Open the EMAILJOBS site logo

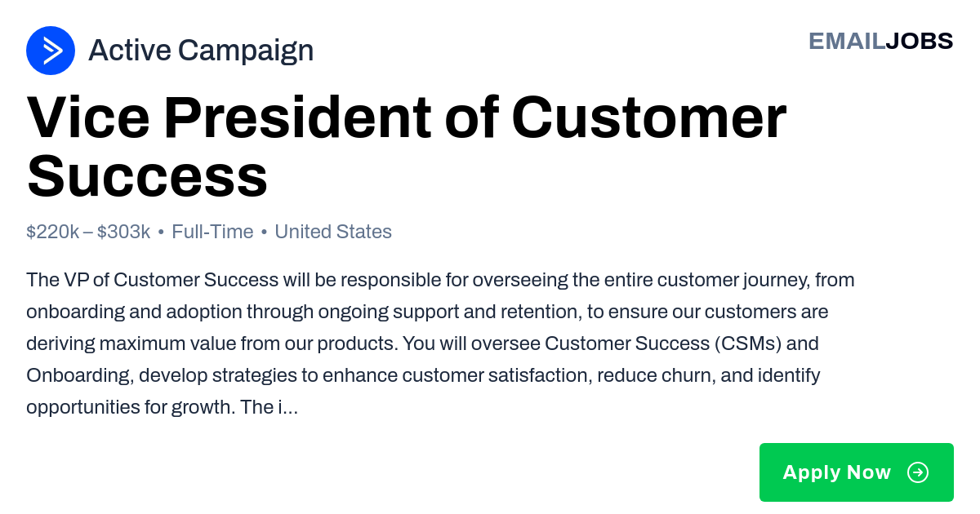pos(880,41)
